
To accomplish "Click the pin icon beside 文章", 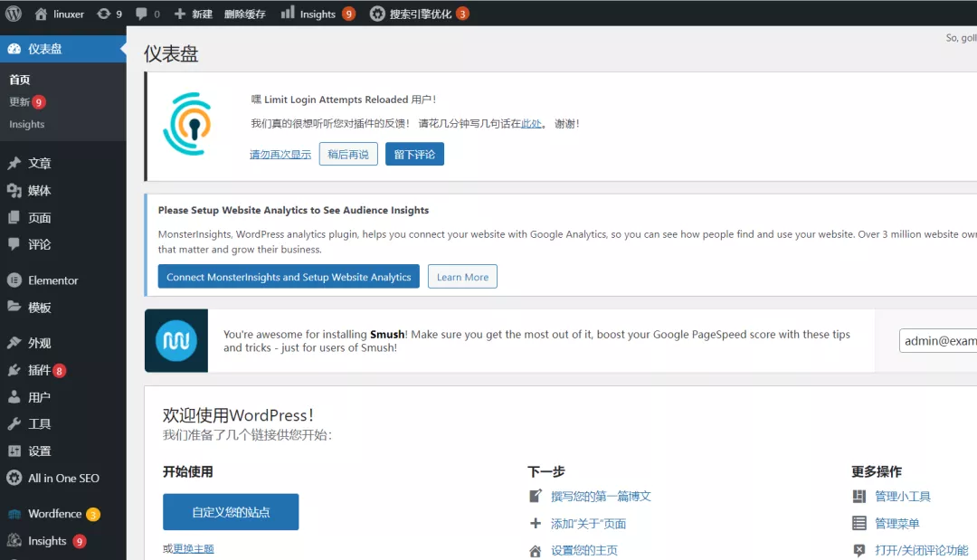I will tap(14, 163).
